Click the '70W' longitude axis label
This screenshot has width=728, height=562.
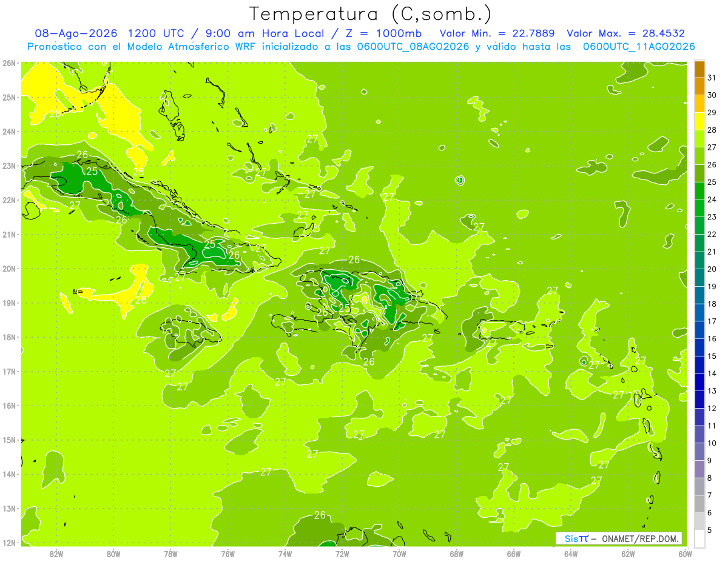click(x=399, y=554)
